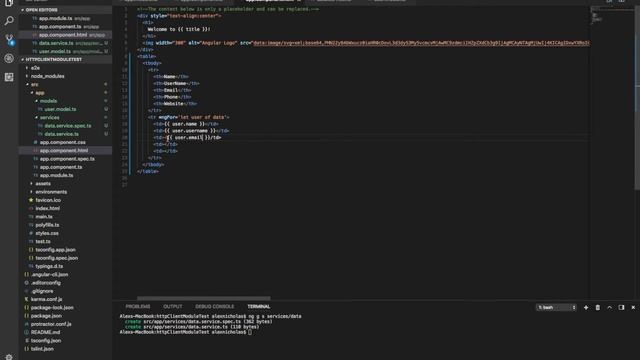Open the Search view in activity bar
This screenshot has width=640, height=360.
pos(9,20)
